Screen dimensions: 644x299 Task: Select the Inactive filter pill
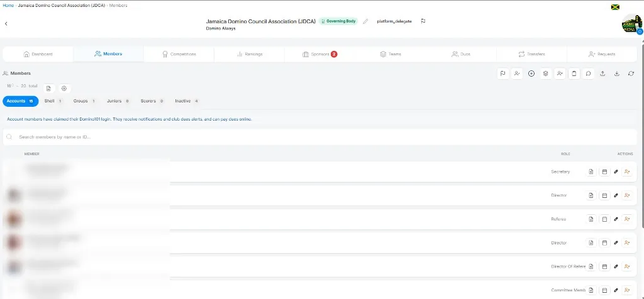(x=186, y=101)
